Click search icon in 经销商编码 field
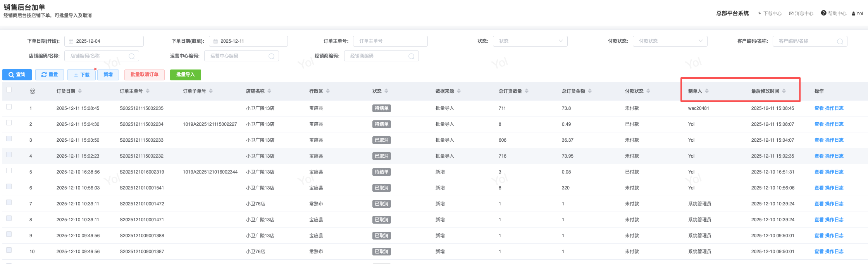 click(x=412, y=56)
